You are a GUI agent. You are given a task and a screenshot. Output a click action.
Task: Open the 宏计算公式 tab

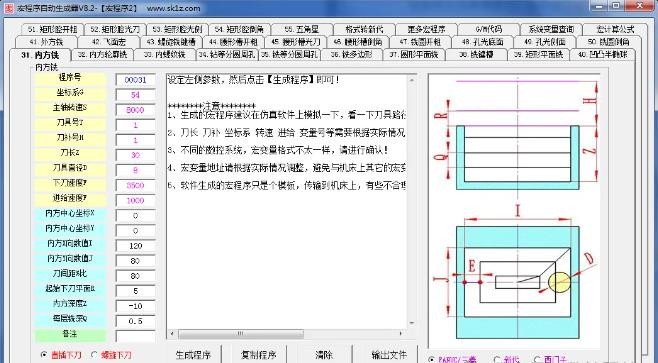click(615, 29)
